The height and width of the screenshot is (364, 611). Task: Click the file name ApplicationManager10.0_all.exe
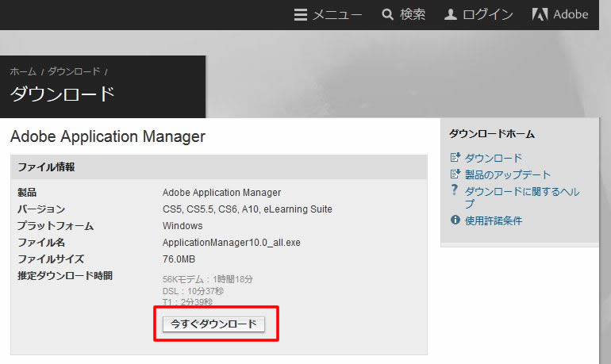coord(232,243)
